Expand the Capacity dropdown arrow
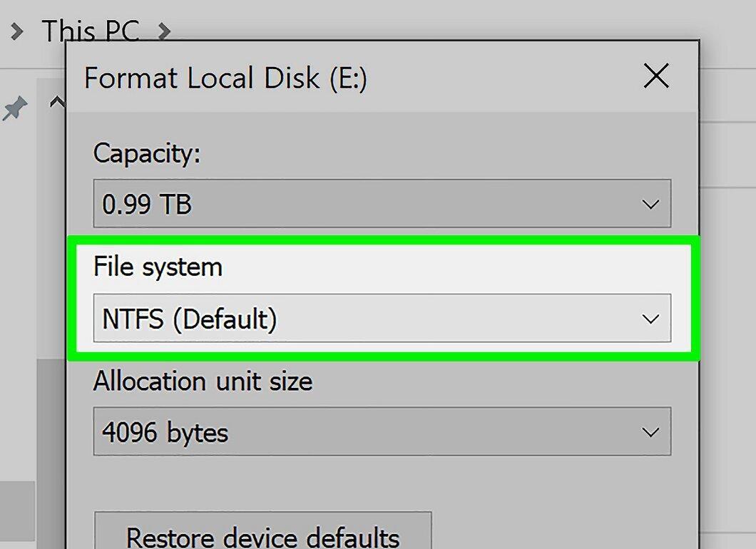Viewport: 756px width, 549px height. 650,205
